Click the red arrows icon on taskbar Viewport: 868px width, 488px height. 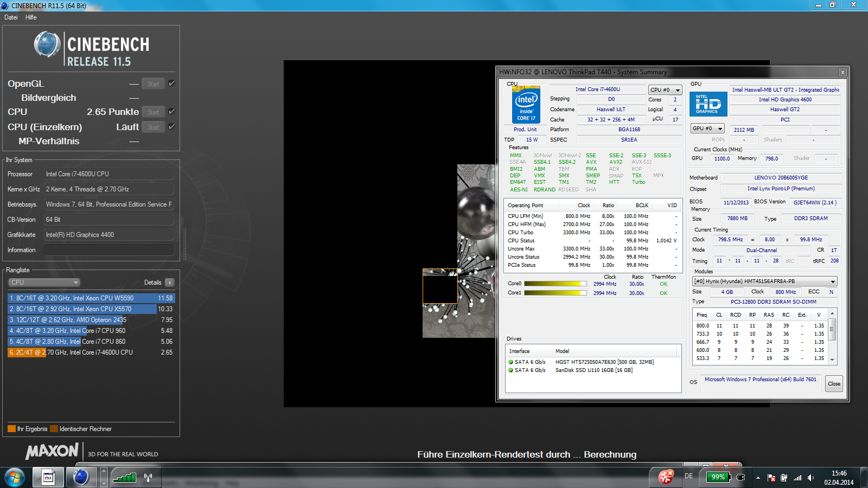[666, 477]
